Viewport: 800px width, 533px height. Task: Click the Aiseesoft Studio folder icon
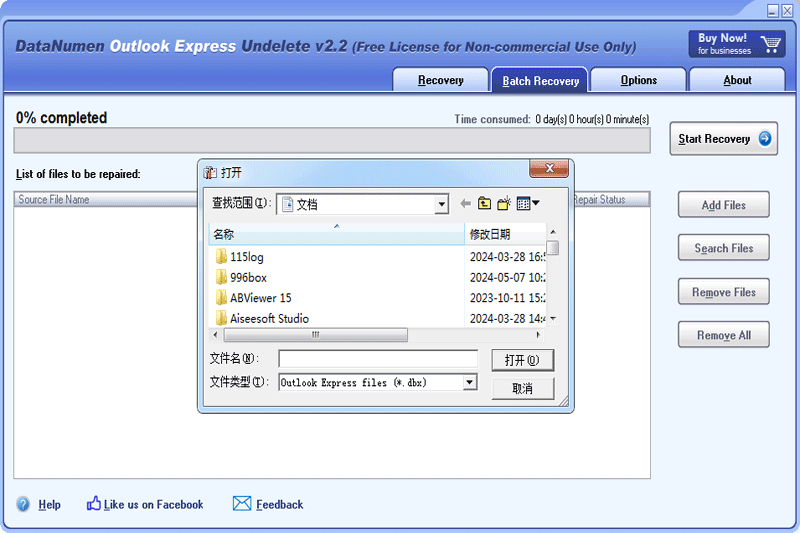click(x=221, y=318)
